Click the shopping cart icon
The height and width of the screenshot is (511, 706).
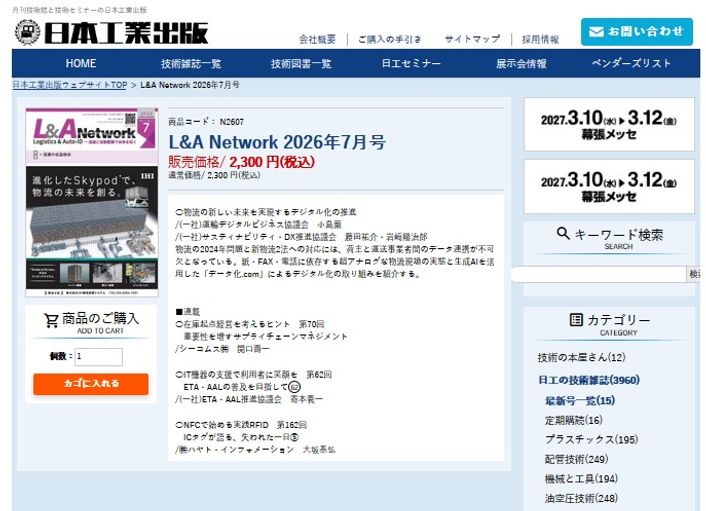point(51,320)
